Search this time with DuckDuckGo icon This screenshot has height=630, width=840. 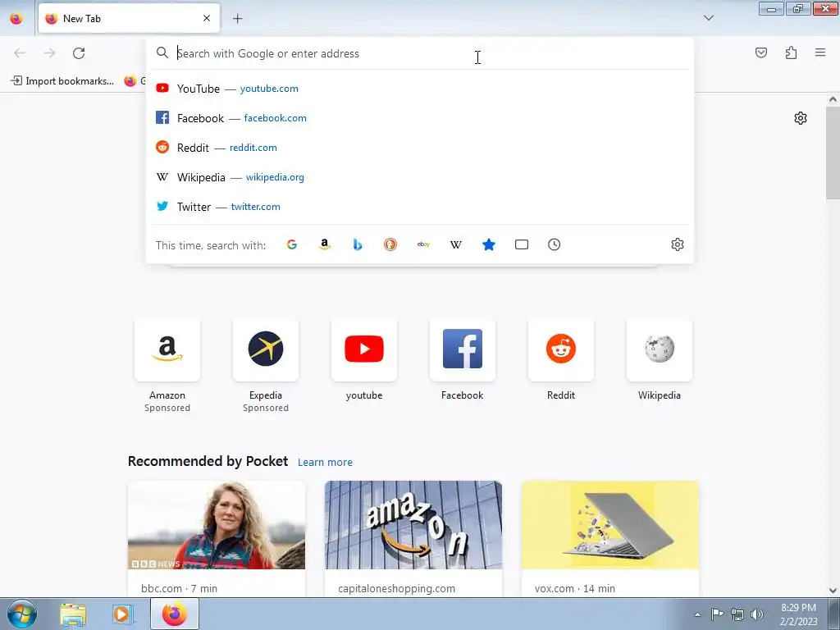pyautogui.click(x=390, y=244)
